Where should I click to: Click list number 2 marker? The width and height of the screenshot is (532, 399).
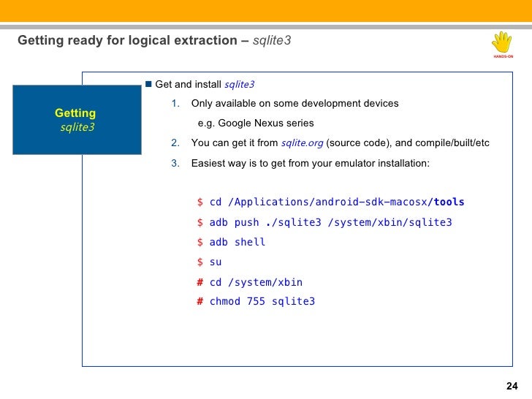point(175,143)
